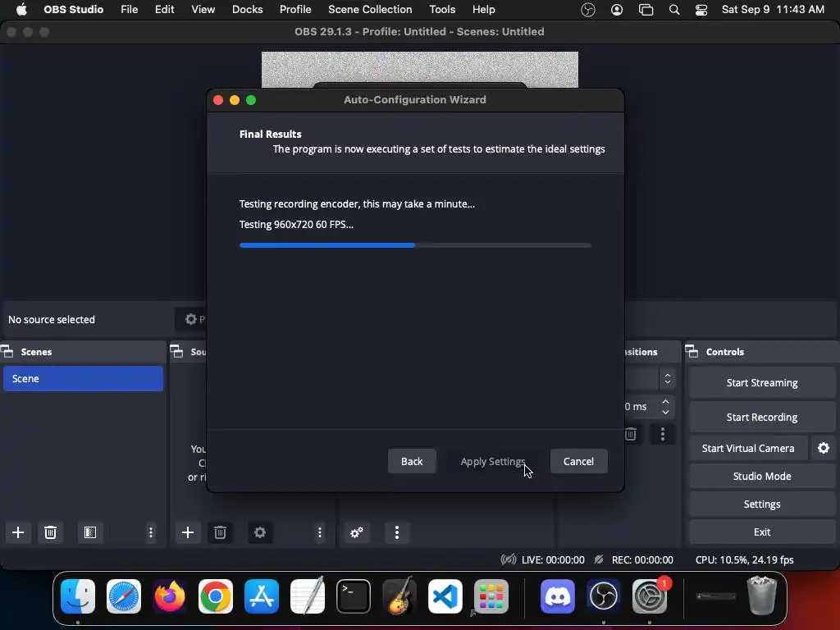The height and width of the screenshot is (630, 840).
Task: Open virtual camera settings gear
Action: tap(824, 448)
